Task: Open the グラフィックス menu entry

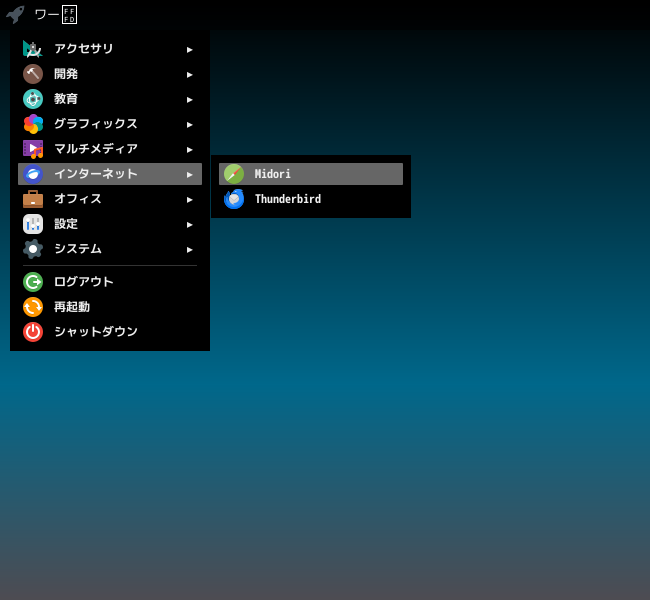Action: 110,124
